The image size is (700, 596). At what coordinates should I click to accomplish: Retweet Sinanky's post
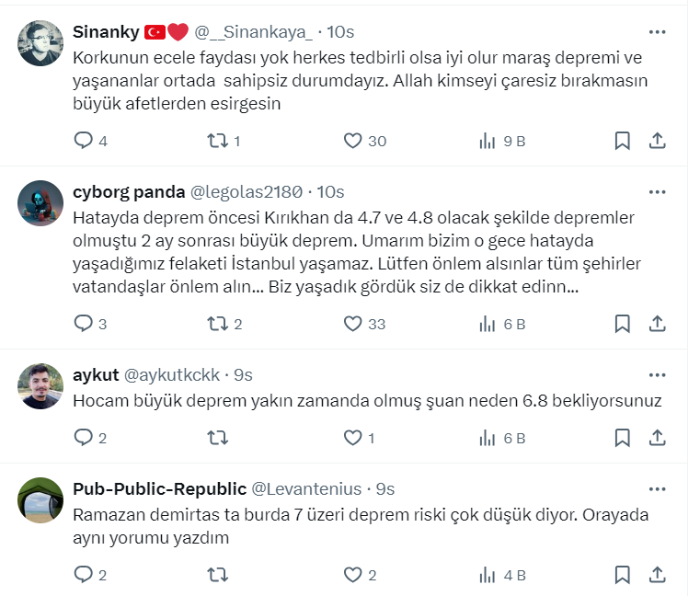tap(217, 141)
